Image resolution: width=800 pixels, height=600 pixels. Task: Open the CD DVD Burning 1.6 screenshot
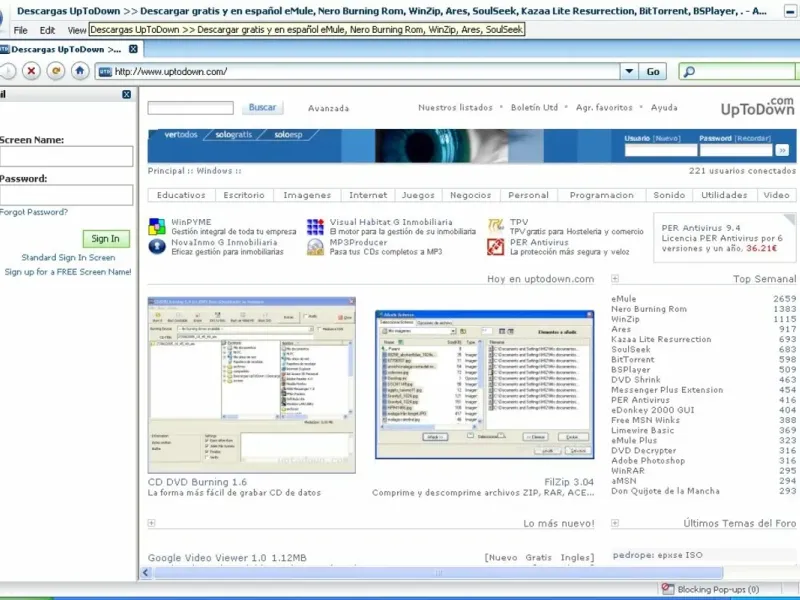tap(252, 385)
